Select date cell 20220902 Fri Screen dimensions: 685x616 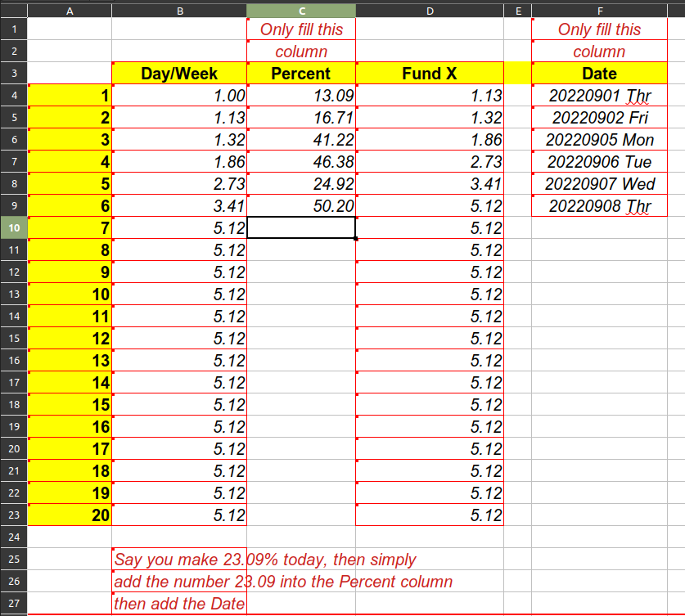coord(599,117)
